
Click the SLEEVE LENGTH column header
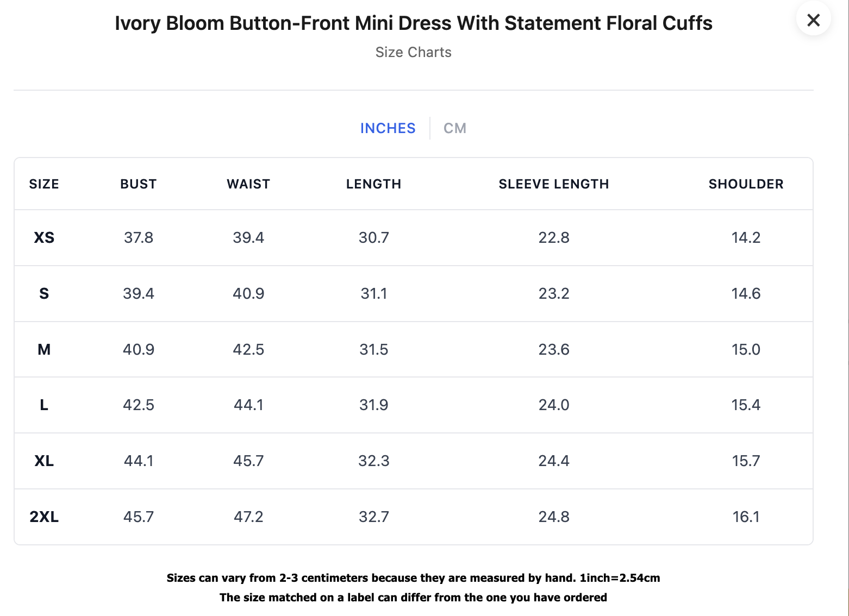click(554, 184)
